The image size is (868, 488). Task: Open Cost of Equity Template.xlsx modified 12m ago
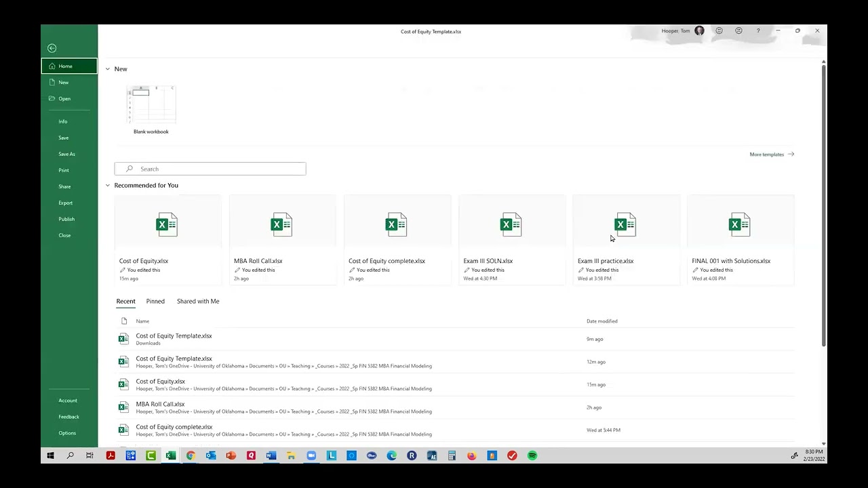[454, 362]
